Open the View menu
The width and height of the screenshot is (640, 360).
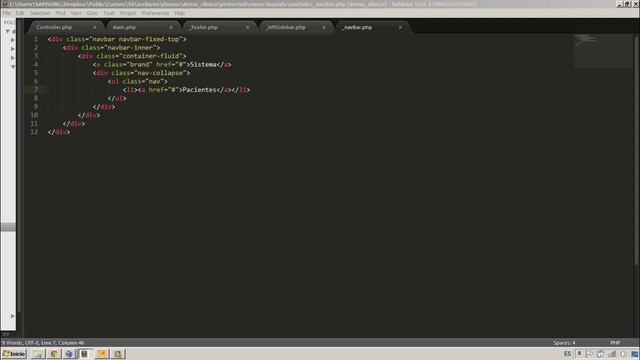pos(76,13)
